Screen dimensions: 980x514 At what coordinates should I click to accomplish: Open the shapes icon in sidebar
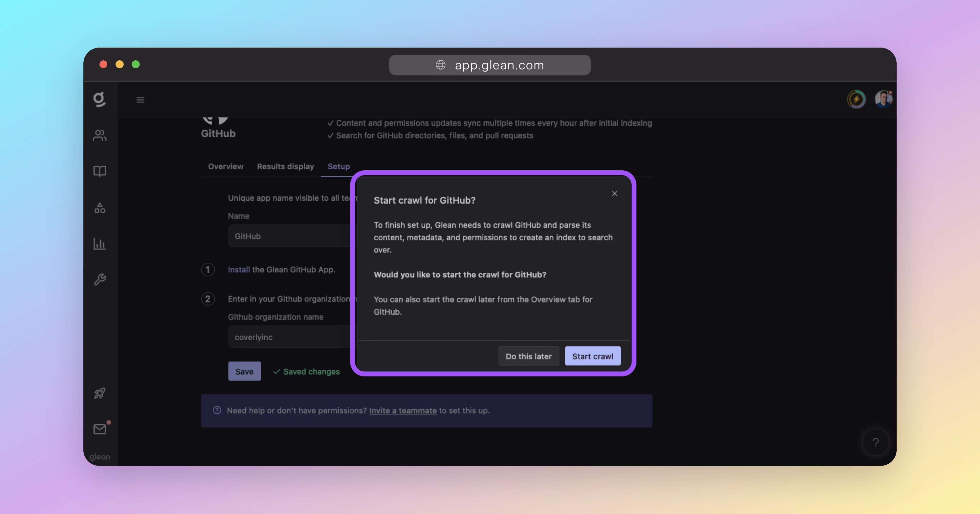click(x=99, y=208)
